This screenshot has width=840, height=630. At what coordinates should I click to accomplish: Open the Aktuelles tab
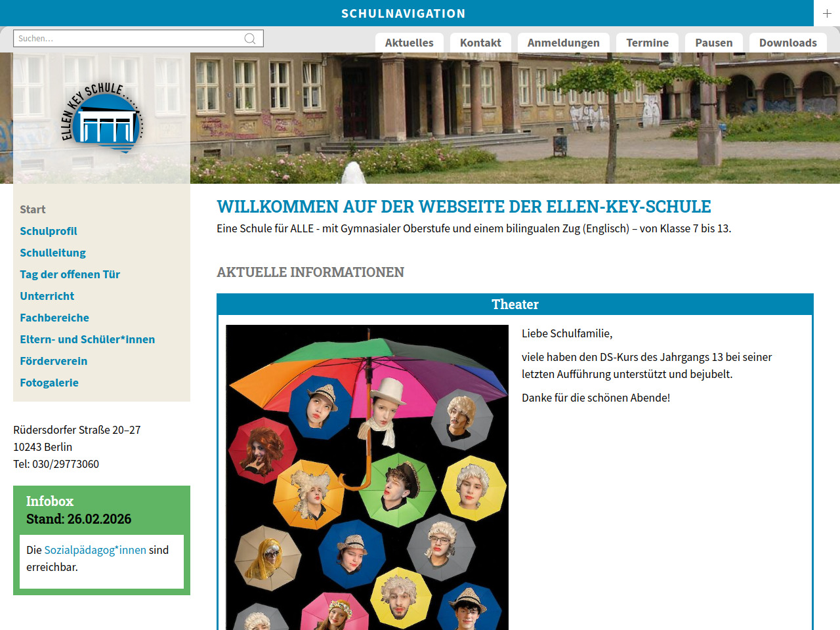tap(409, 43)
